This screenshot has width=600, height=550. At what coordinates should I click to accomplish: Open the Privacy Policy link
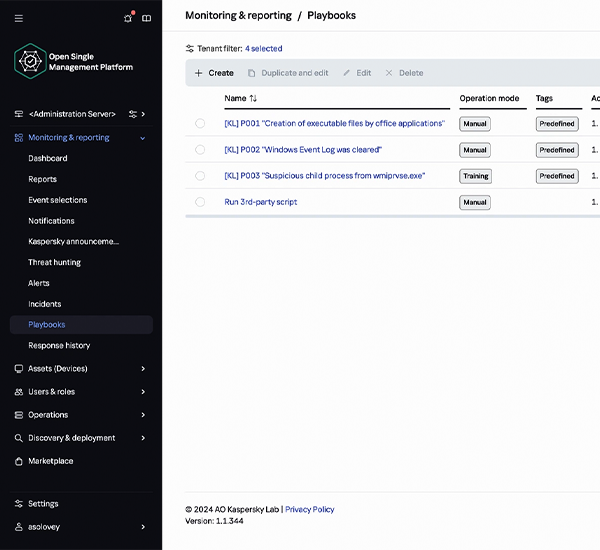pyautogui.click(x=310, y=509)
